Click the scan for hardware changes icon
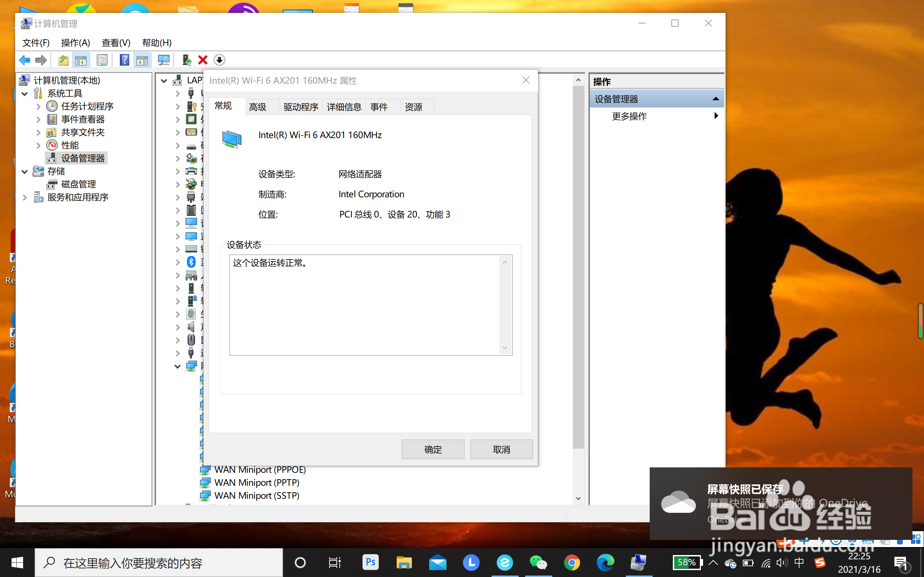The height and width of the screenshot is (577, 924). (x=164, y=60)
